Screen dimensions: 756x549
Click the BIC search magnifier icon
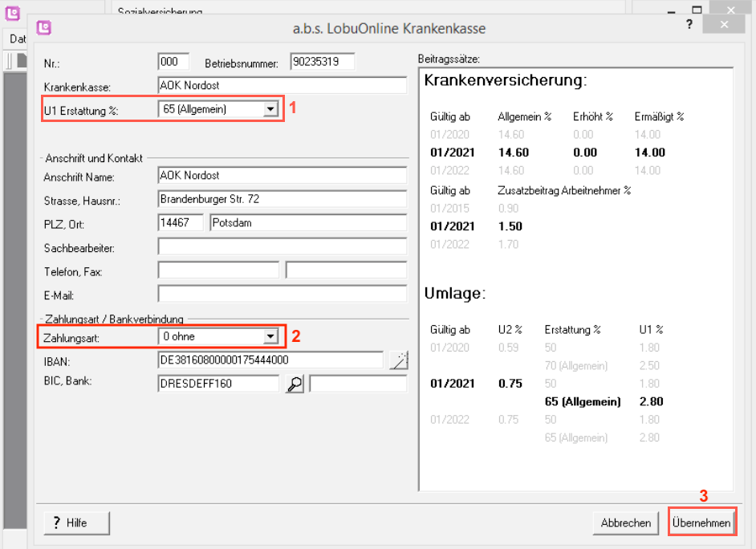point(295,384)
